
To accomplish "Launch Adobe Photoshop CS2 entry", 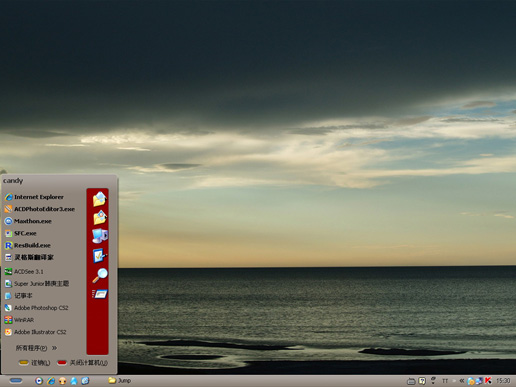I will pyautogui.click(x=36, y=308).
